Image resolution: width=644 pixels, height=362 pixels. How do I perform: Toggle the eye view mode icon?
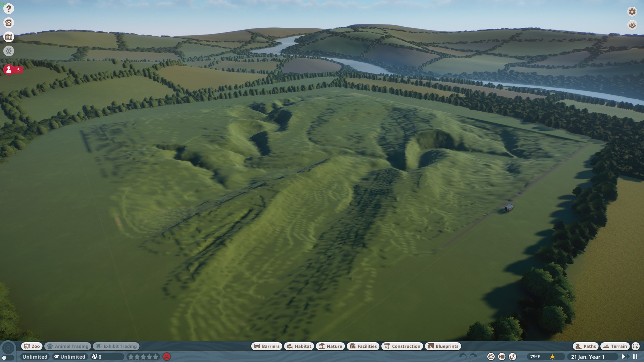[9, 51]
